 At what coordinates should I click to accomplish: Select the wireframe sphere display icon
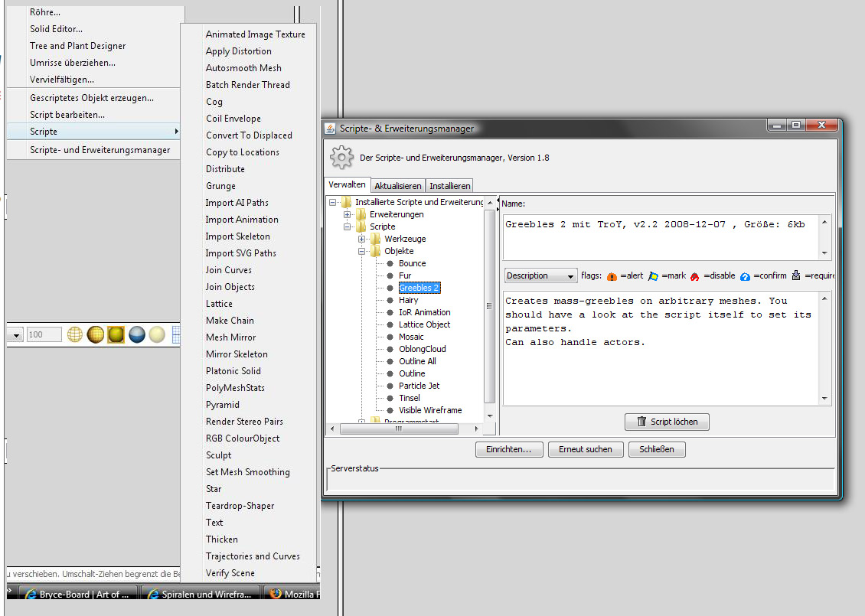click(x=75, y=334)
